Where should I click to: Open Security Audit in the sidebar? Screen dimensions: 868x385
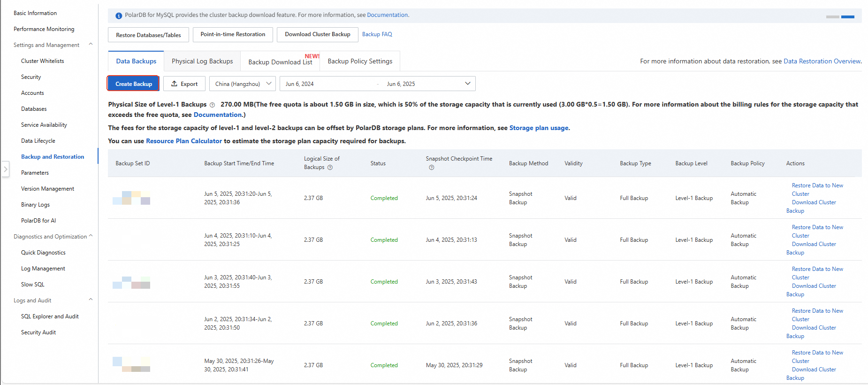coord(38,332)
